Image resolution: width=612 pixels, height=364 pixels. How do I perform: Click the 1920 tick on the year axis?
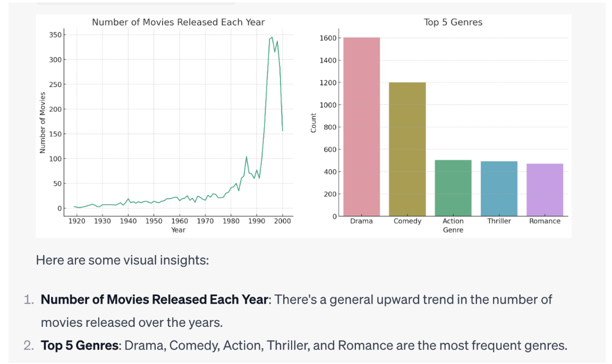76,221
